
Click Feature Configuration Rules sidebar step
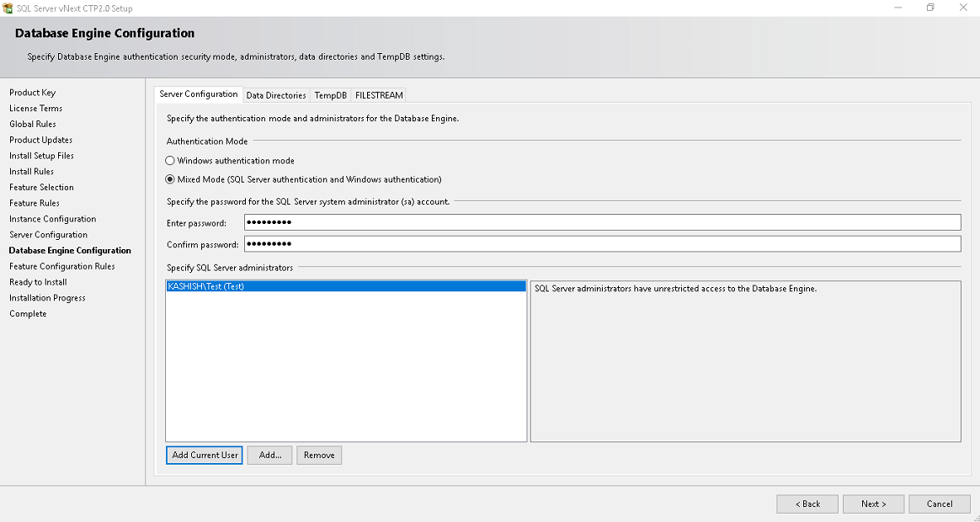[x=61, y=266]
